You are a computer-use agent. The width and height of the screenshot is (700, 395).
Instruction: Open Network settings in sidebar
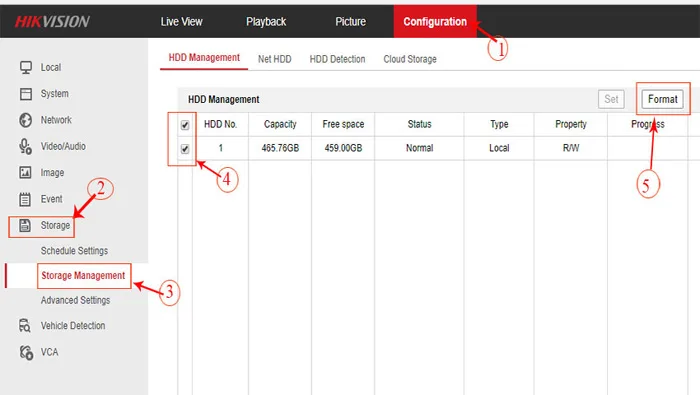click(x=56, y=120)
